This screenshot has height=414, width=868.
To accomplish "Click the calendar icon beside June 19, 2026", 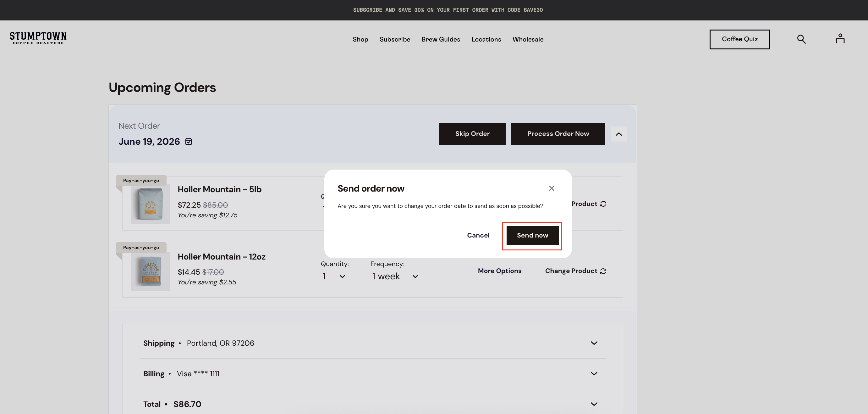I will (189, 141).
